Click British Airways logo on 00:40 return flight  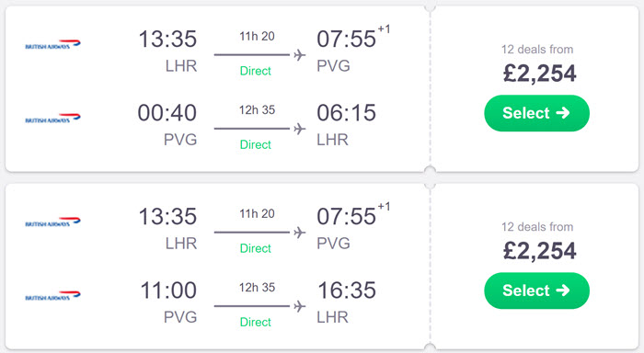[52, 119]
